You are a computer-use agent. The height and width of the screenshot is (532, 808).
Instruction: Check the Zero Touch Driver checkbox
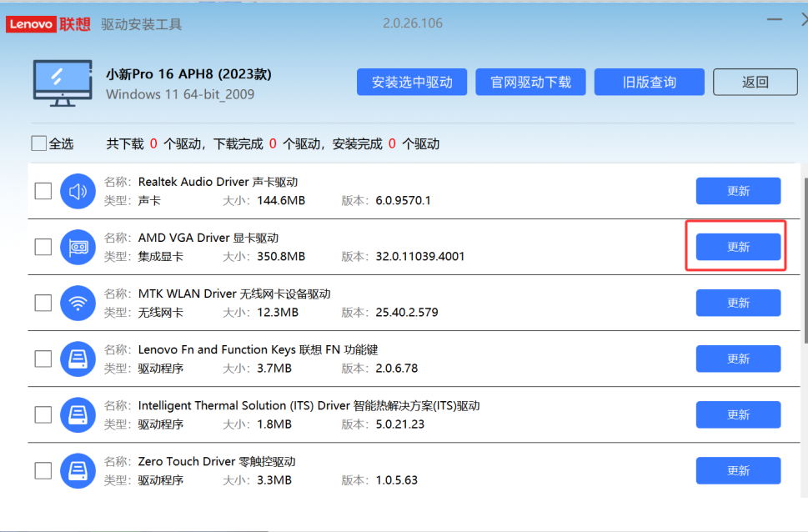point(43,470)
